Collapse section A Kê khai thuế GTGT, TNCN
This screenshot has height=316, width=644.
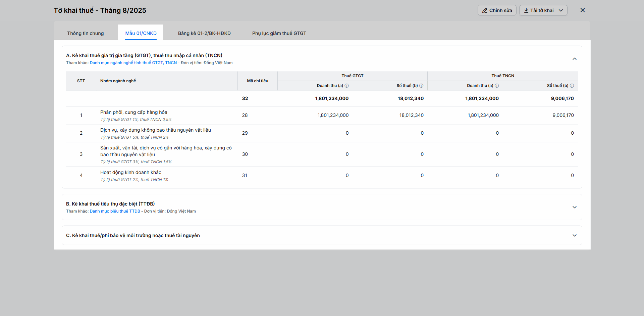click(x=574, y=59)
